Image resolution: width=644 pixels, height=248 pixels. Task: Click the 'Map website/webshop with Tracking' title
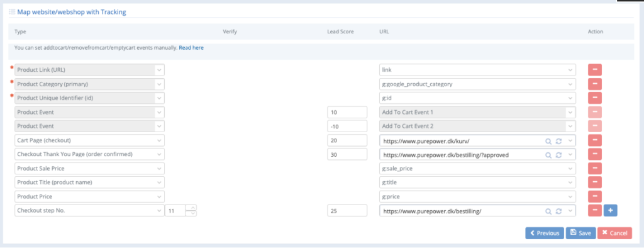pyautogui.click(x=72, y=12)
